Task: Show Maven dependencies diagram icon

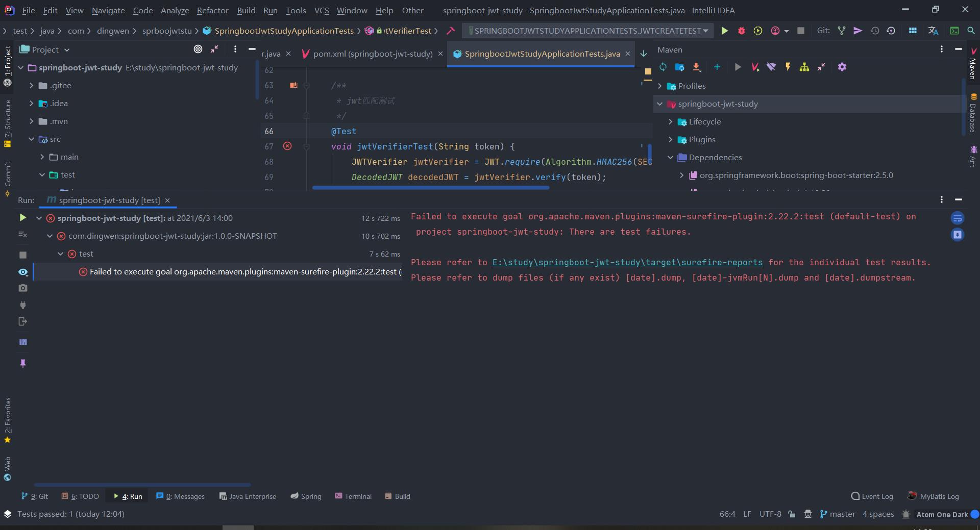Action: tap(804, 67)
